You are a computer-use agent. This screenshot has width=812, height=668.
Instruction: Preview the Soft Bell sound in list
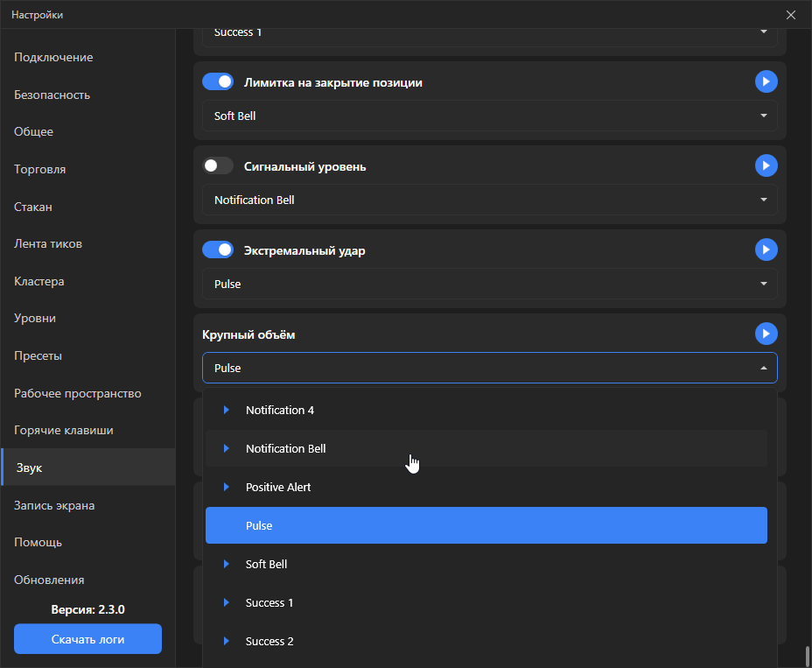(227, 564)
